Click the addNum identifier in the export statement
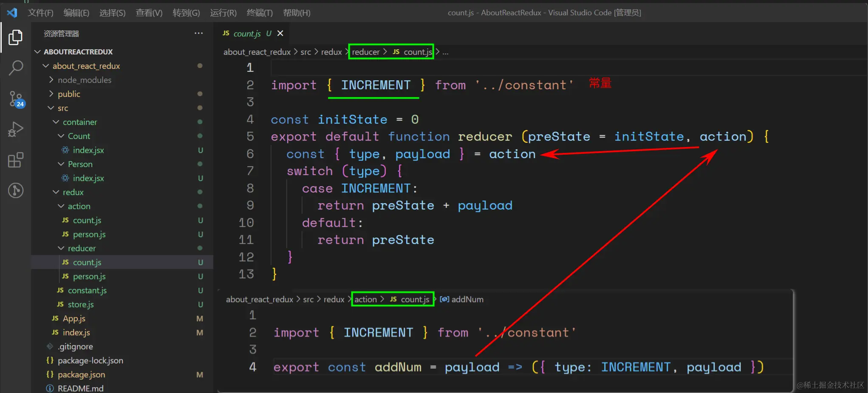868x393 pixels. click(x=398, y=367)
